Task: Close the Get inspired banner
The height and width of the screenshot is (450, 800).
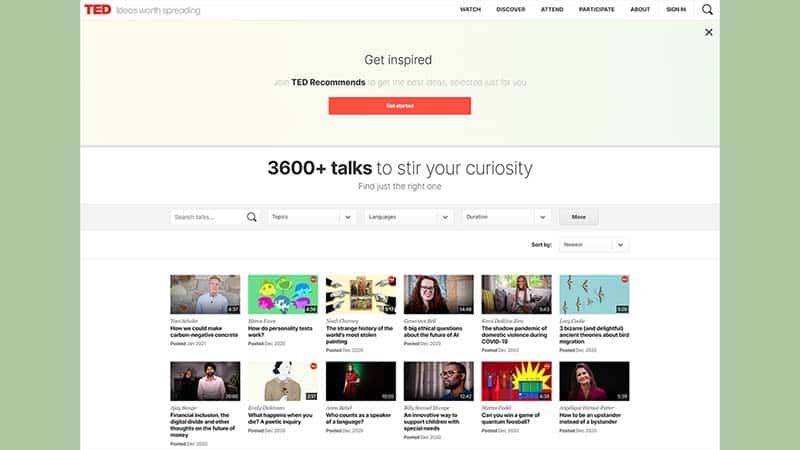Action: point(709,32)
